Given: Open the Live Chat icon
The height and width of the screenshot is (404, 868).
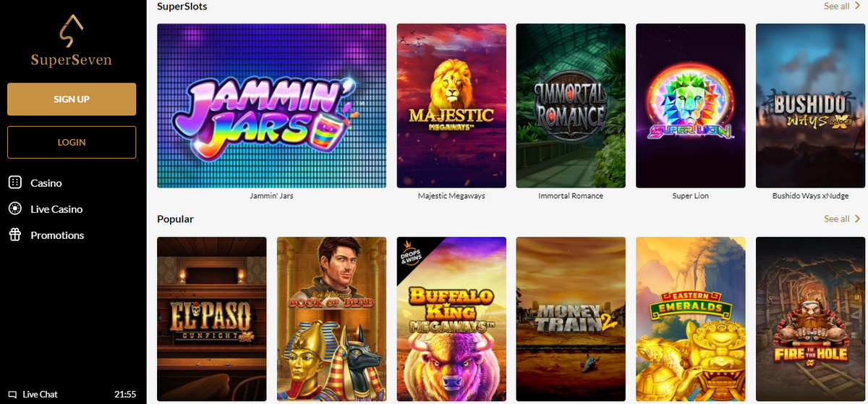Looking at the screenshot, I should tap(13, 395).
